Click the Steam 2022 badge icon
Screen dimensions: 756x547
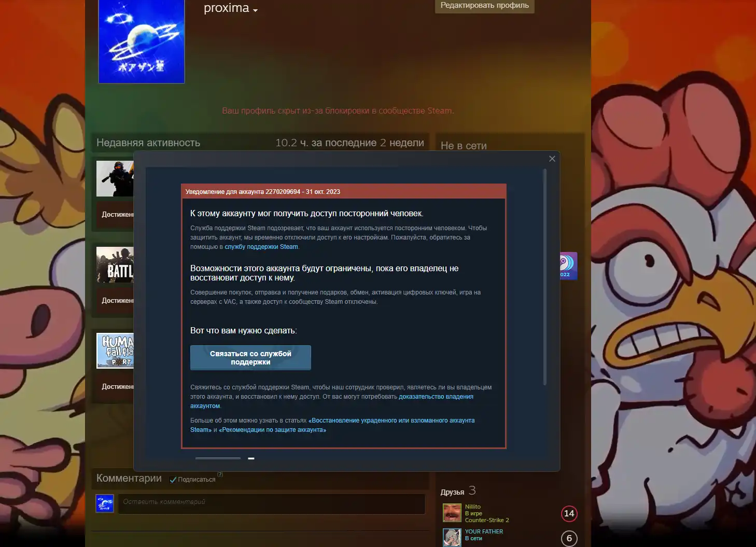coord(568,265)
